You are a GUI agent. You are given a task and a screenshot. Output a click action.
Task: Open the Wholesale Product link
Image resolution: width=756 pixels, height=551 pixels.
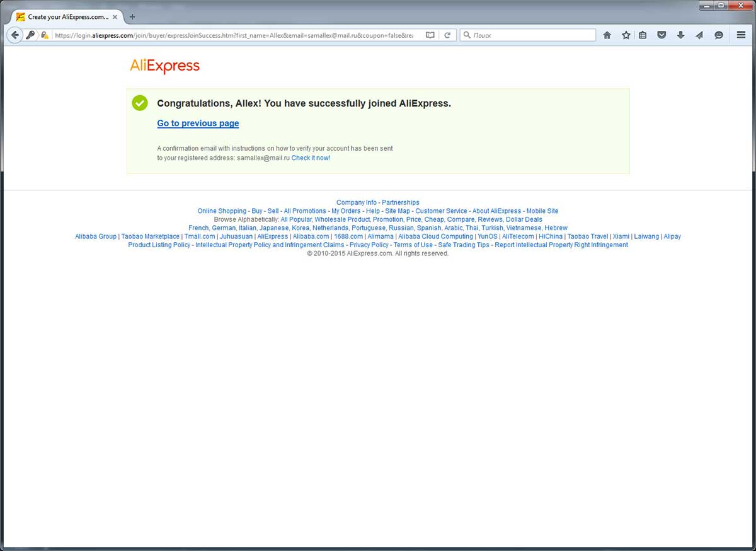tap(342, 219)
